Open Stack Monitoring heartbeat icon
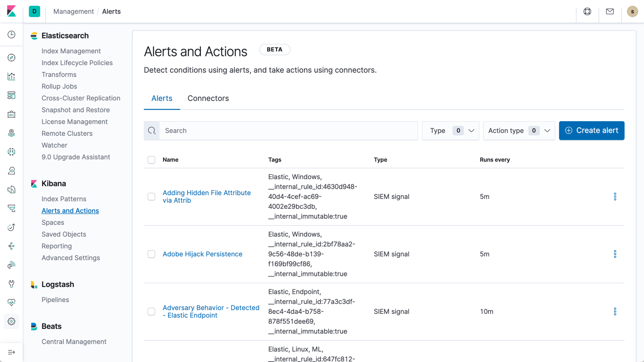 point(11,303)
